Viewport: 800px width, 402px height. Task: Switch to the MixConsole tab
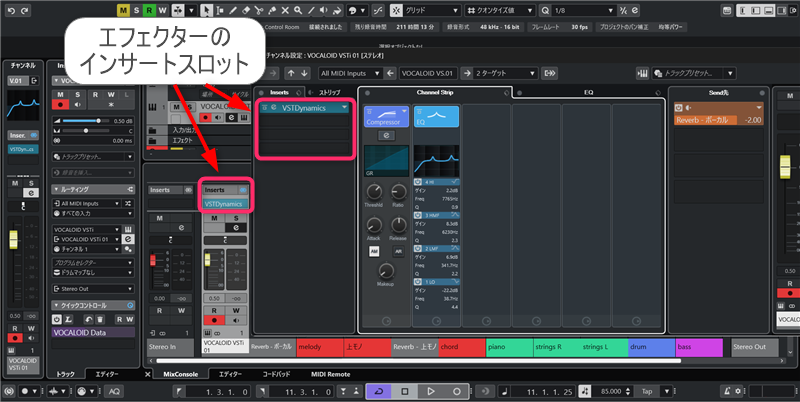point(181,374)
